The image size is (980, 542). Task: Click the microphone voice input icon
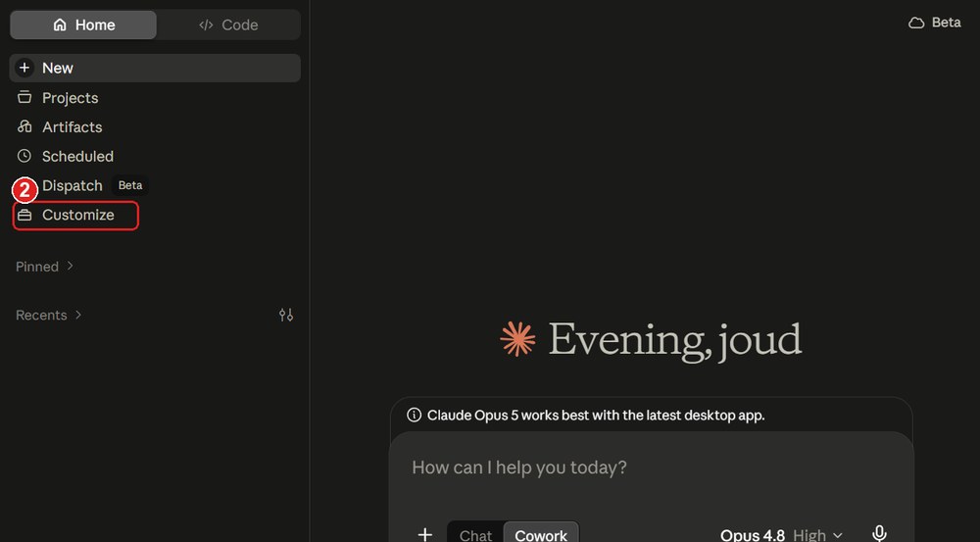coord(879,534)
